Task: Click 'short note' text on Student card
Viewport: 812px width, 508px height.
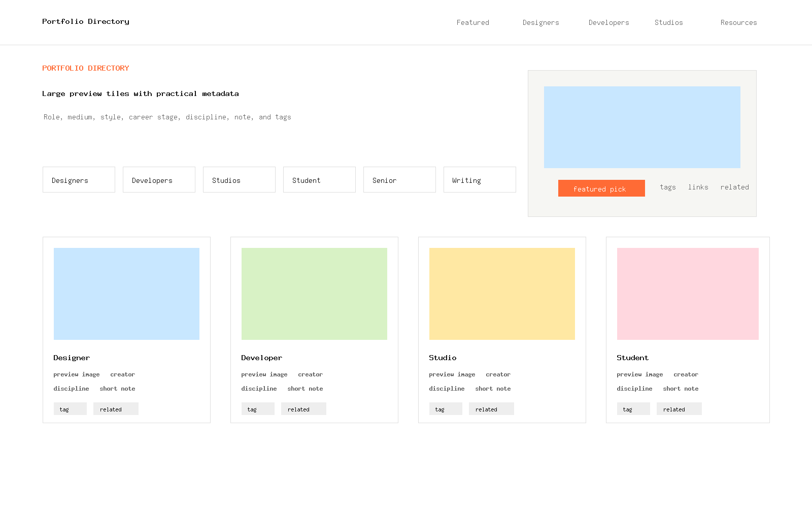Action: (681, 389)
